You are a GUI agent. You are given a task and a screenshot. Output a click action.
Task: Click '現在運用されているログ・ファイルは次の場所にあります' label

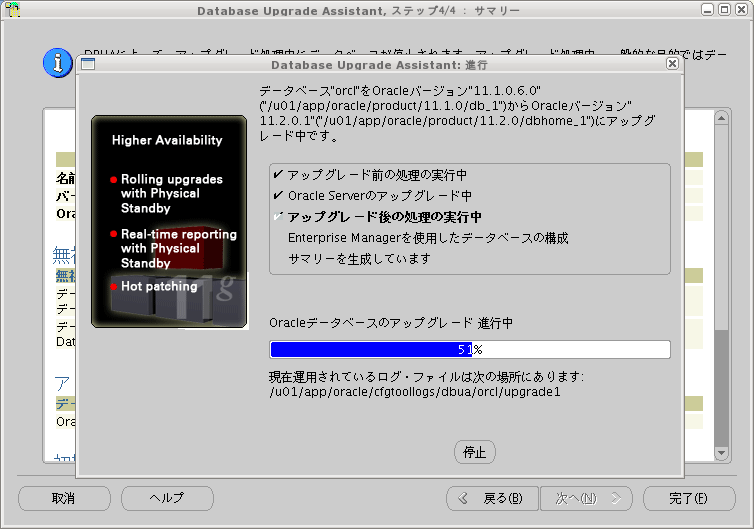coord(426,377)
